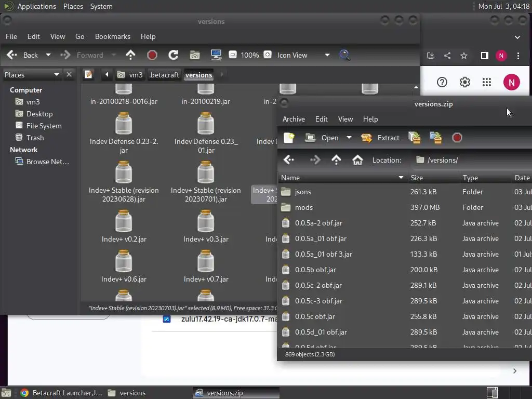Open the browser three-dot menu
The image size is (532, 399).
point(518,56)
